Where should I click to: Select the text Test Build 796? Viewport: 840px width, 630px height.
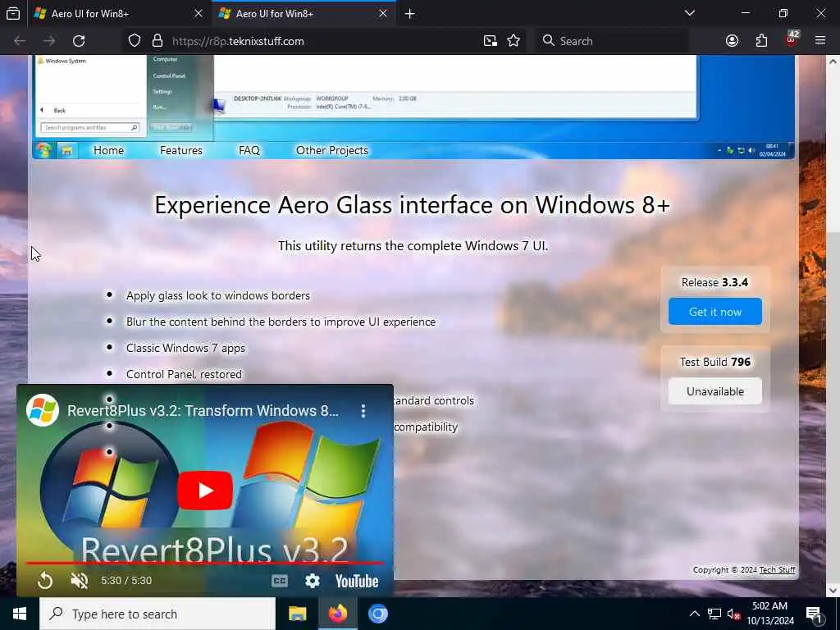tap(714, 362)
